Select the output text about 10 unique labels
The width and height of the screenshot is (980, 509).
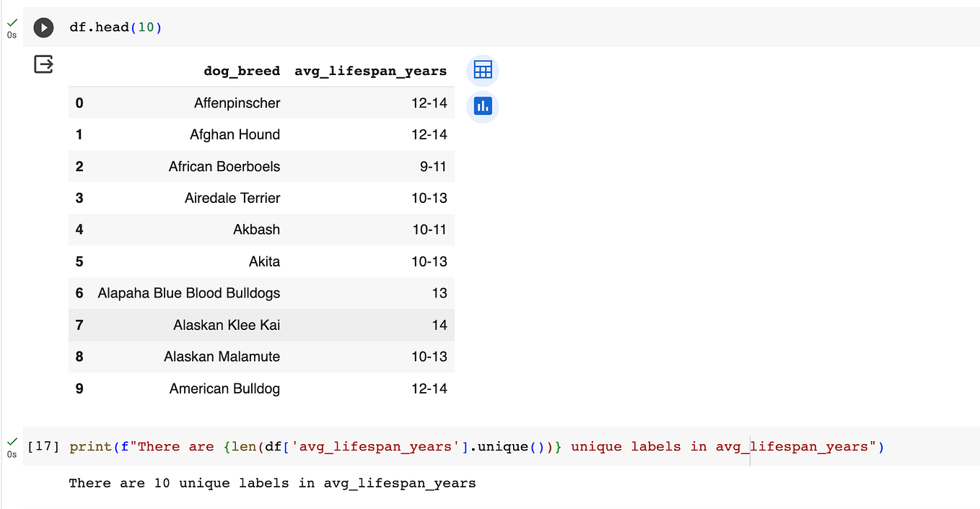point(272,483)
